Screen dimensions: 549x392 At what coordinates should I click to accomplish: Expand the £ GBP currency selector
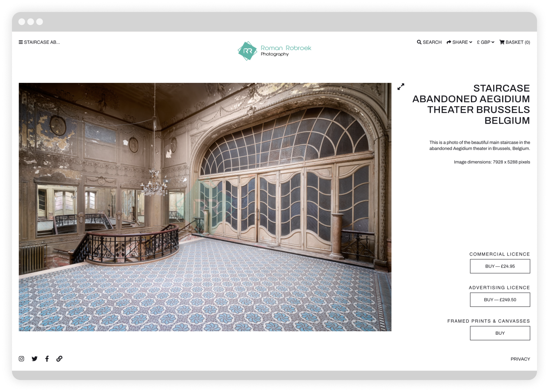485,42
